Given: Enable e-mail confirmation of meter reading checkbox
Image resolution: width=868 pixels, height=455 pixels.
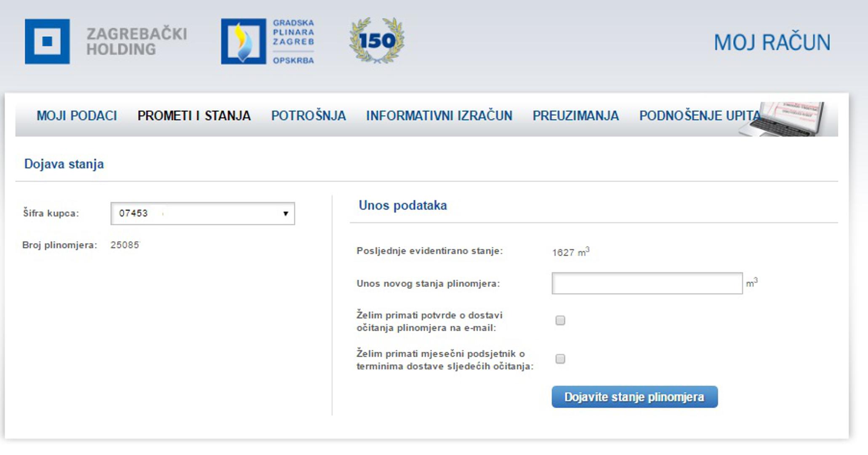Looking at the screenshot, I should point(560,321).
